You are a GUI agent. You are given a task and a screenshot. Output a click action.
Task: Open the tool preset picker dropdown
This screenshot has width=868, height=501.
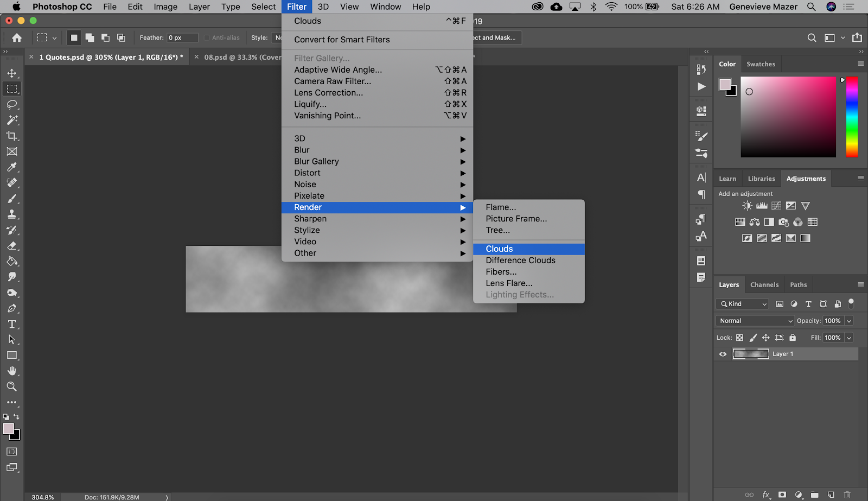(x=47, y=37)
